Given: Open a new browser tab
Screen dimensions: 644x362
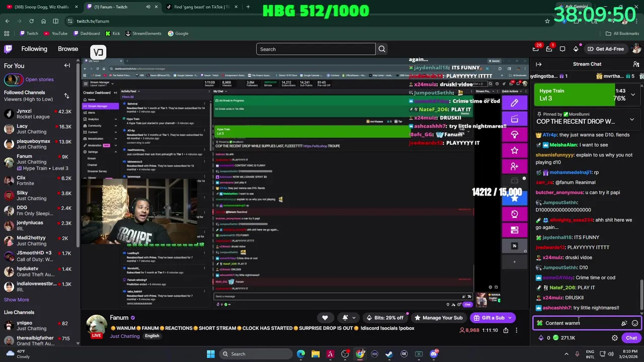Looking at the screenshot, I should click(x=248, y=7).
